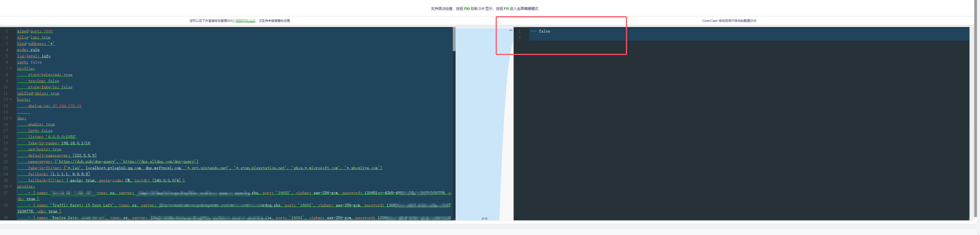Click the fallback-filter geoip line
980x235 pixels.
[107, 180]
